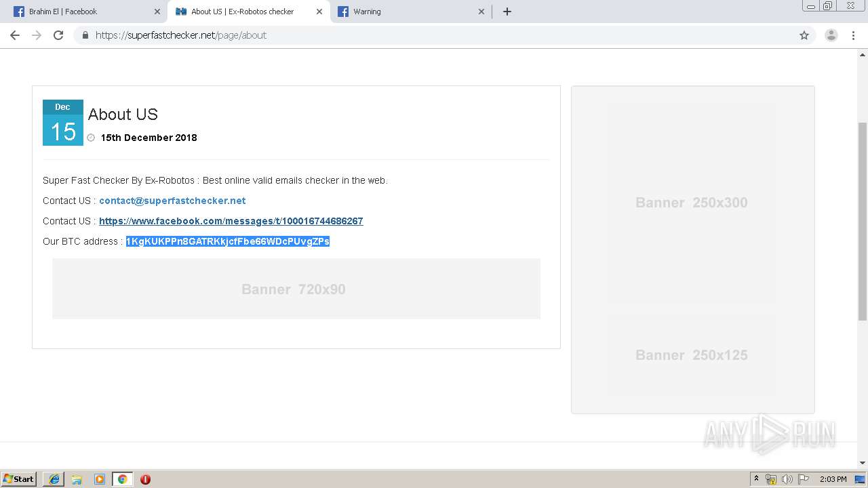The image size is (868, 488).
Task: Click the taskbar clock showing 2:03 PM
Action: tap(833, 479)
